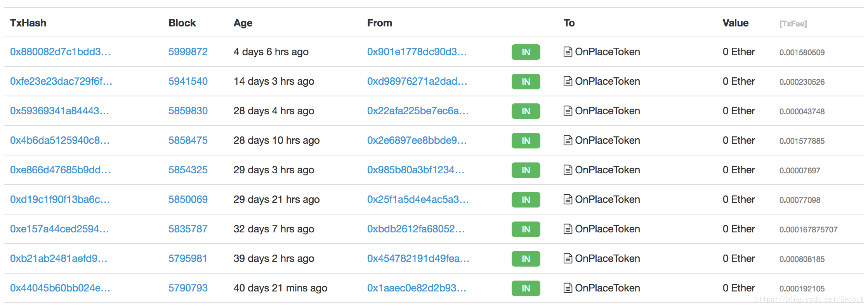Click green IN badge for 0xd19c1f90f13ba6c...
The width and height of the screenshot is (868, 307).
526,200
